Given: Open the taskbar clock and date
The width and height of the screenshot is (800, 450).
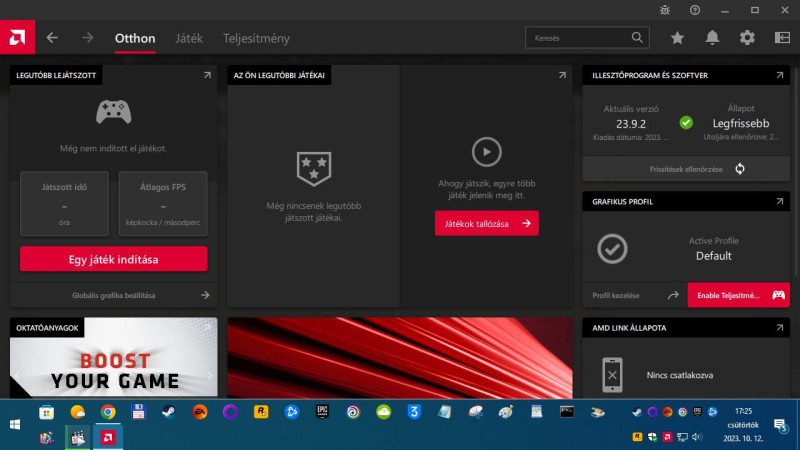Looking at the screenshot, I should (x=743, y=424).
